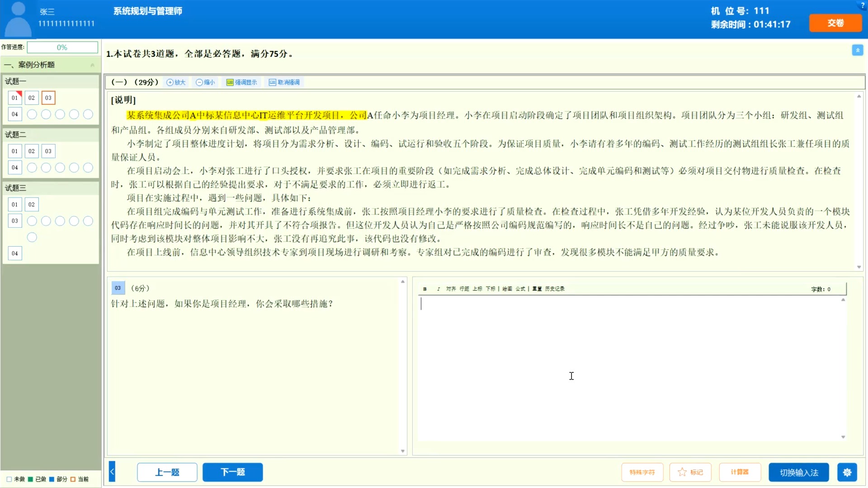The width and height of the screenshot is (868, 488).
Task: Click the yellow highlighted passage text
Action: click(x=246, y=116)
